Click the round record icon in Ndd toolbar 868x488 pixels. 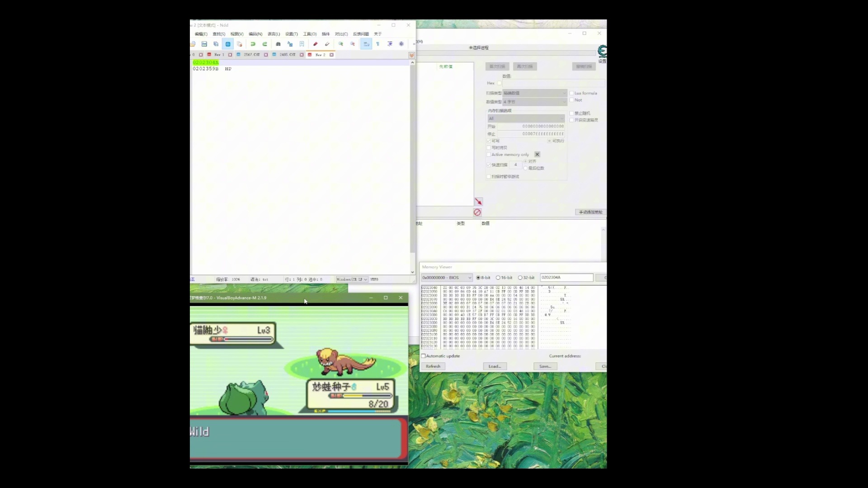pos(401,44)
